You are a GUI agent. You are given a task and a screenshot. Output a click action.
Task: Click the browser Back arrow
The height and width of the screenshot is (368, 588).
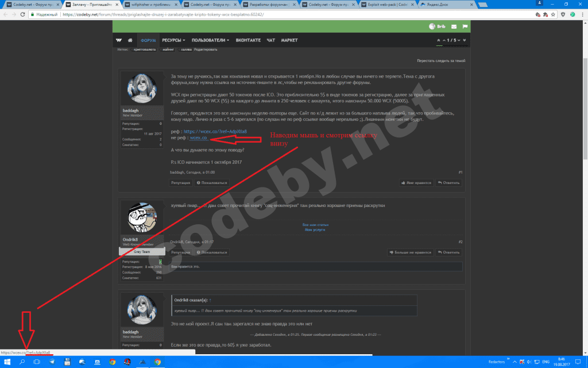(x=5, y=14)
